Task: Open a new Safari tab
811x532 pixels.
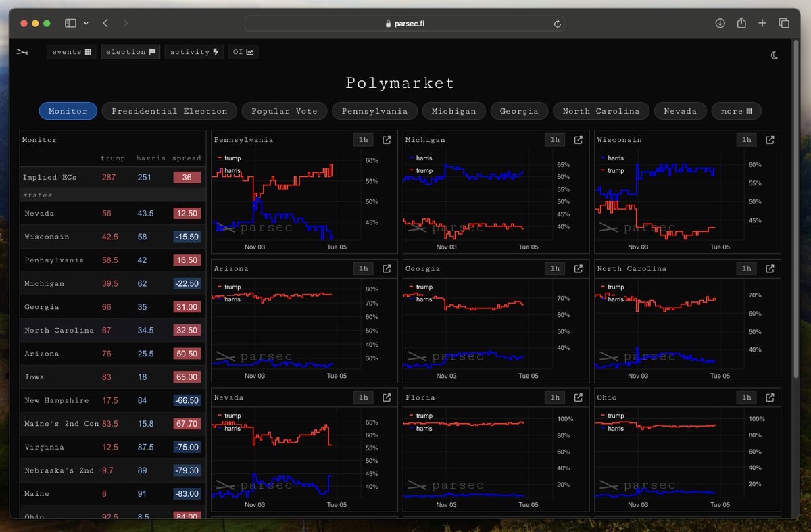Action: pos(762,23)
